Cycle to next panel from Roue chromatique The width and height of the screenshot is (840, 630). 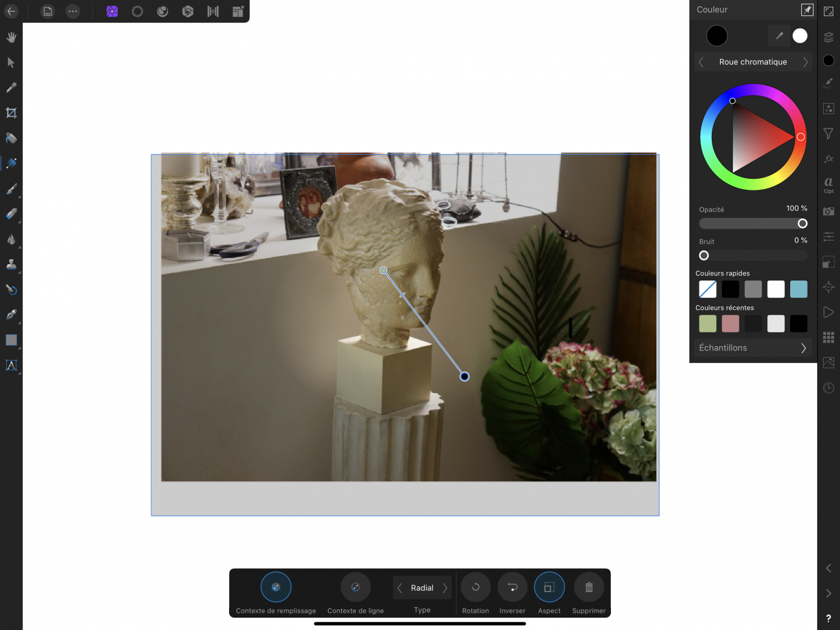click(806, 62)
